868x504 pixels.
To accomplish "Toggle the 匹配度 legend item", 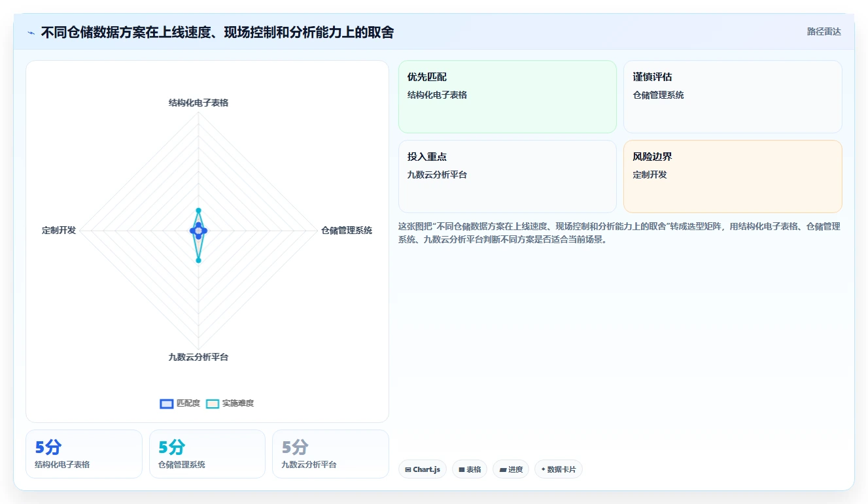I will pyautogui.click(x=180, y=403).
